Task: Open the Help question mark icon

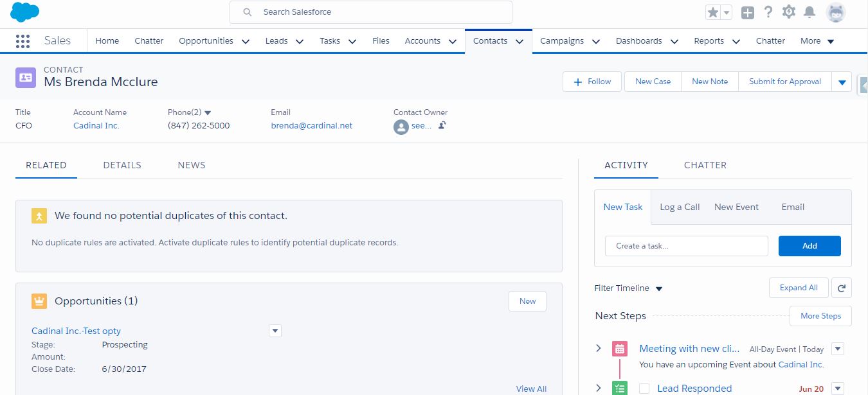Action: [768, 12]
